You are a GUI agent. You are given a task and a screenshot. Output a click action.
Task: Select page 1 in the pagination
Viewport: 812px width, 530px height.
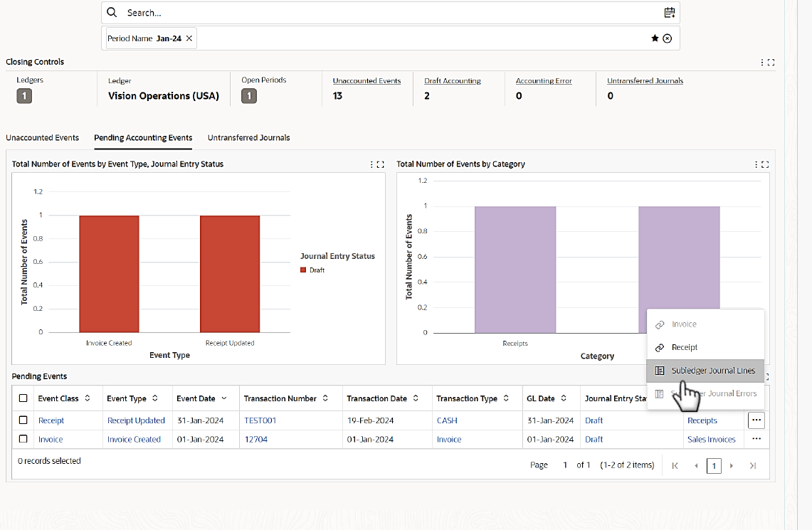(714, 465)
